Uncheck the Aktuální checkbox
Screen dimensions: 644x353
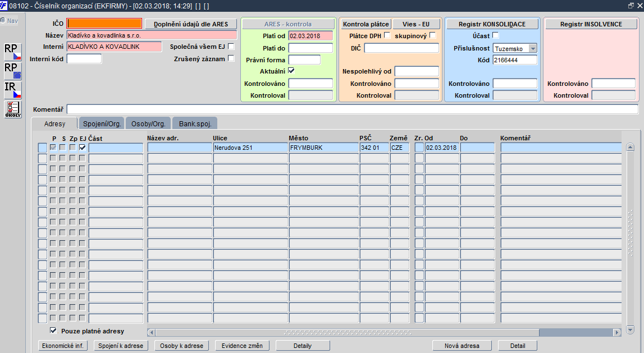291,71
